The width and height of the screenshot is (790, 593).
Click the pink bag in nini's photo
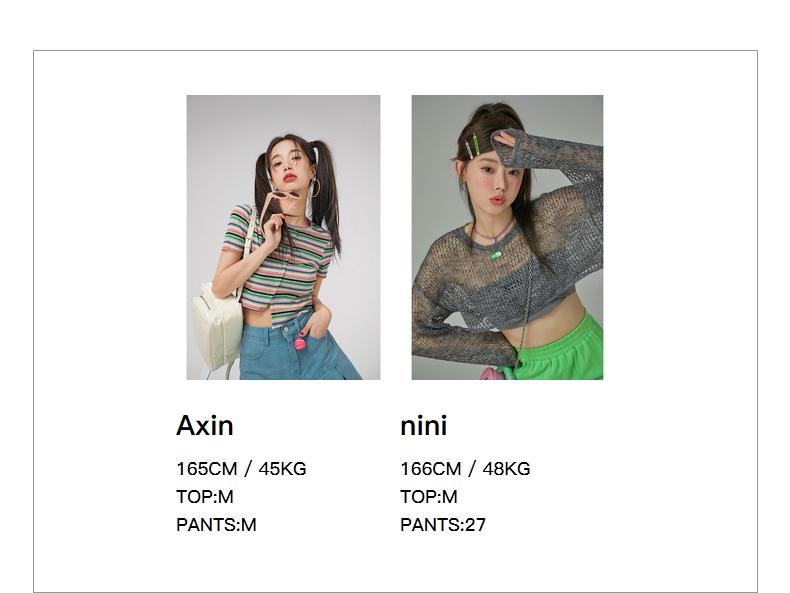click(x=491, y=373)
